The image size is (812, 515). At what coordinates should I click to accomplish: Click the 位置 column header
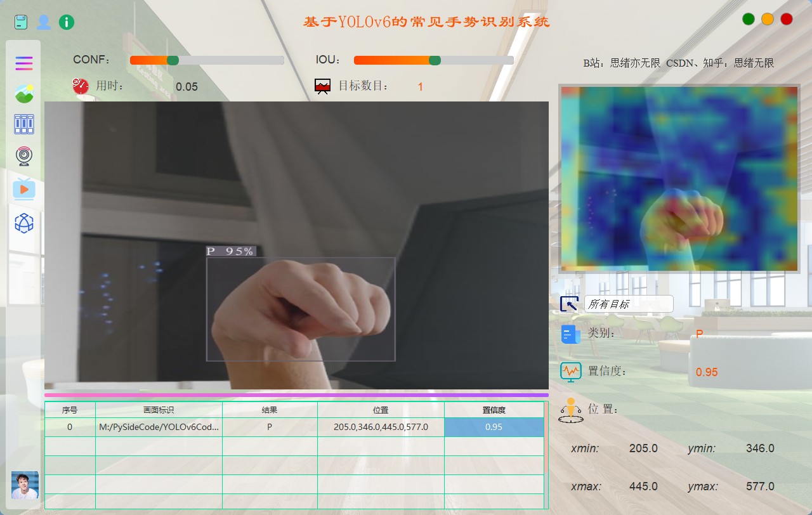click(381, 410)
